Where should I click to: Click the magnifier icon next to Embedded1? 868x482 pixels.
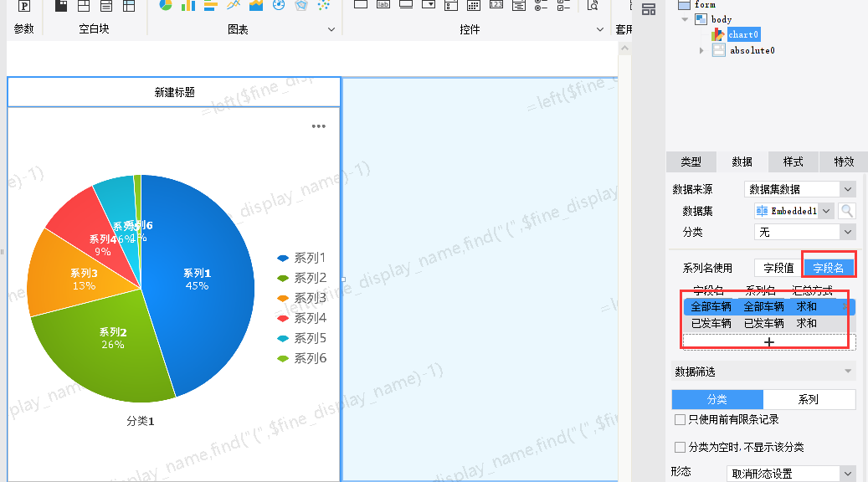pyautogui.click(x=847, y=211)
